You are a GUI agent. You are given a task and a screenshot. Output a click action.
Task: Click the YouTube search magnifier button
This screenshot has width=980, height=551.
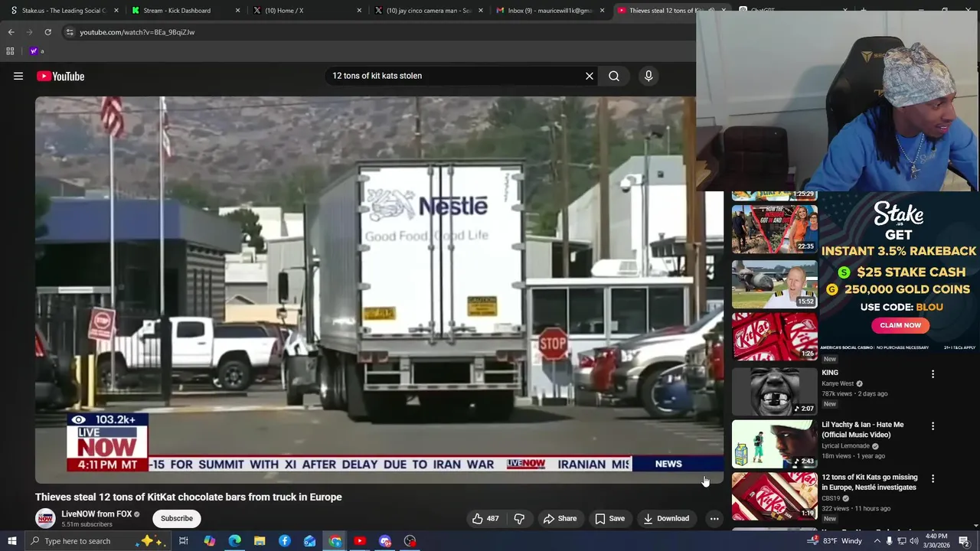[614, 76]
